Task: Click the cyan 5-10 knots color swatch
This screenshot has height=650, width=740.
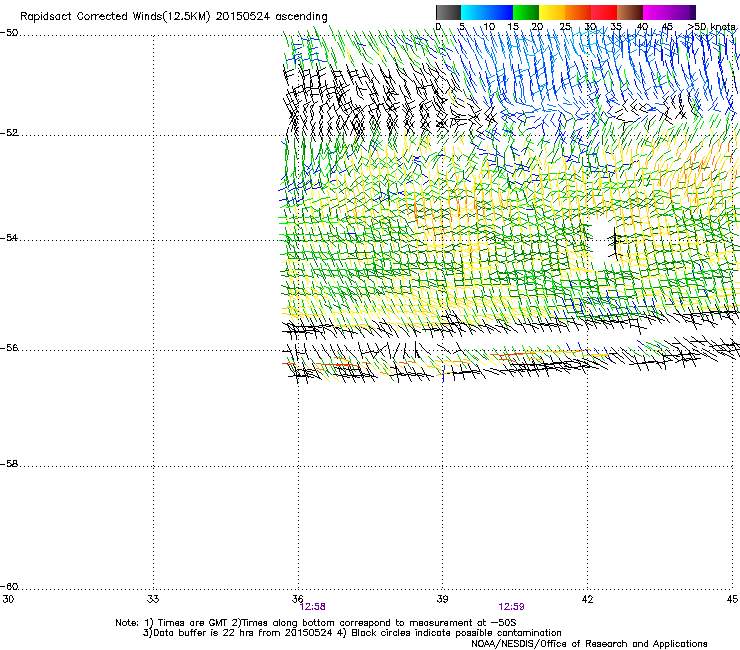Action: click(x=474, y=12)
